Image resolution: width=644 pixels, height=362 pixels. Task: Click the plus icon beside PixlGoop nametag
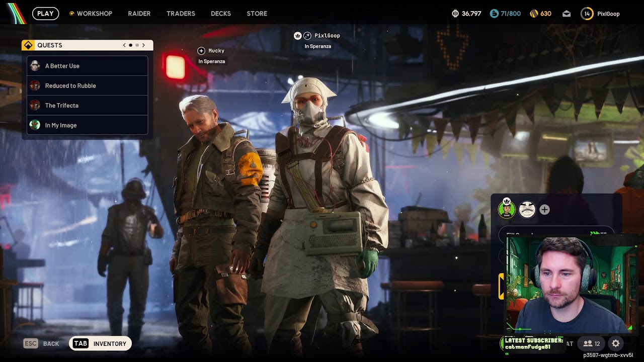307,36
